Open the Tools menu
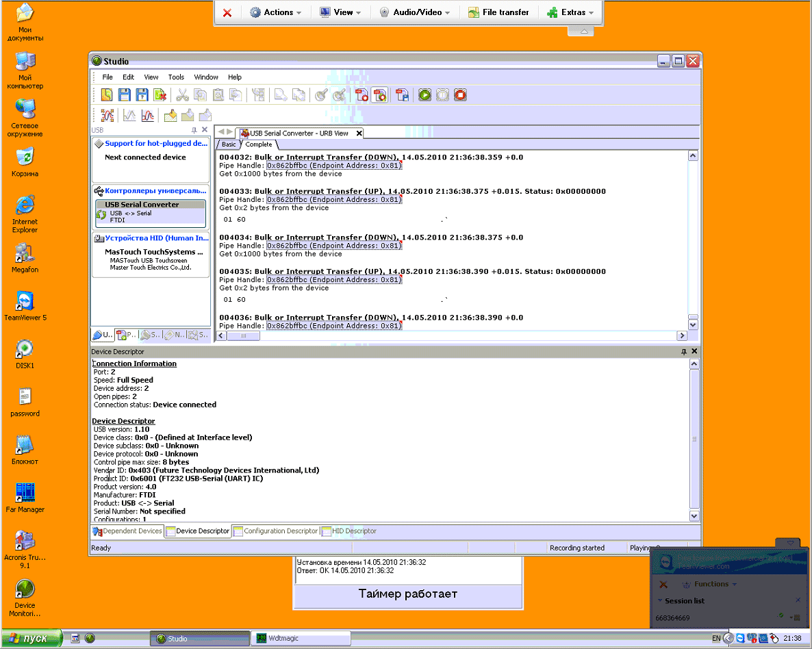Image resolution: width=812 pixels, height=649 pixels. [176, 77]
